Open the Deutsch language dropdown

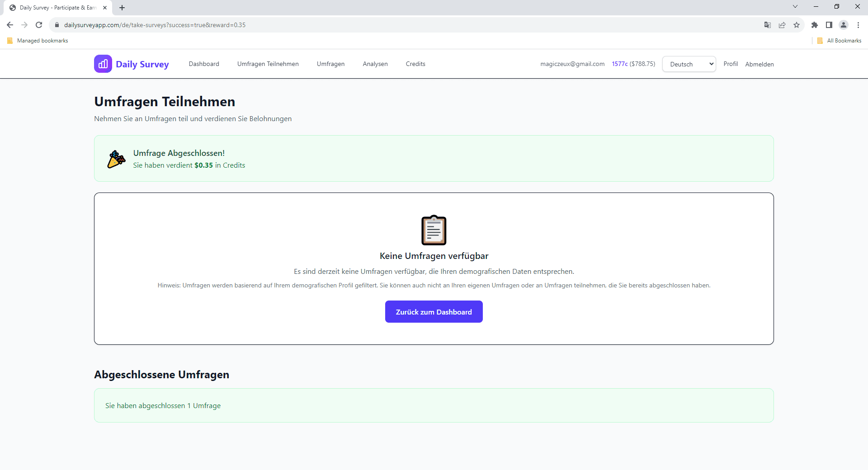689,64
